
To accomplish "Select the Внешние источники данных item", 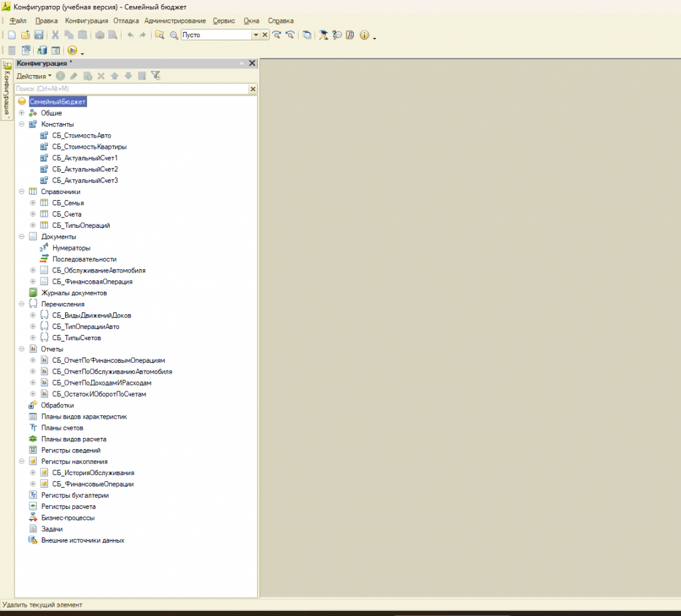I will coord(82,540).
